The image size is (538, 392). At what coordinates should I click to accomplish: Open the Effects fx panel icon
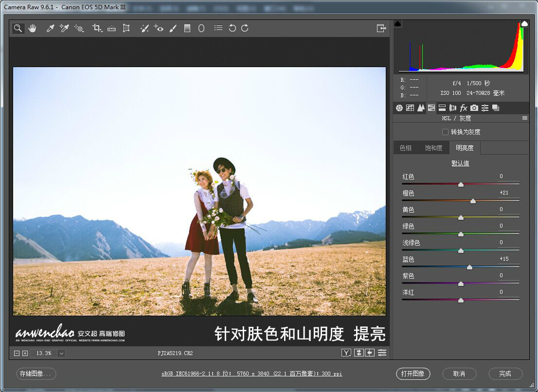tap(464, 108)
